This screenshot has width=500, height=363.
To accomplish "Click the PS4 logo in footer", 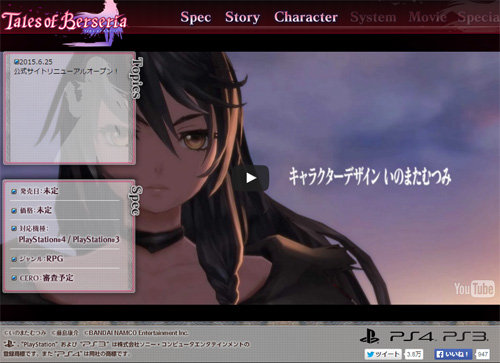I will 412,336.
